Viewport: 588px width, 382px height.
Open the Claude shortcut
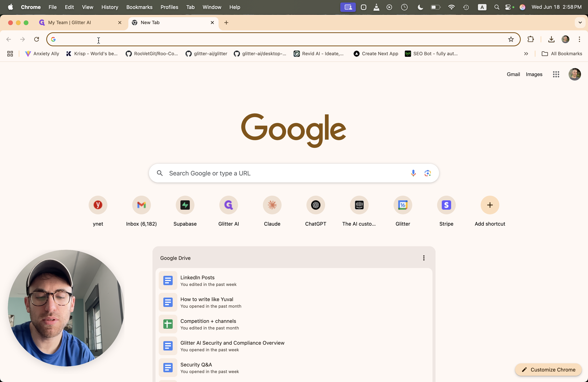(272, 205)
